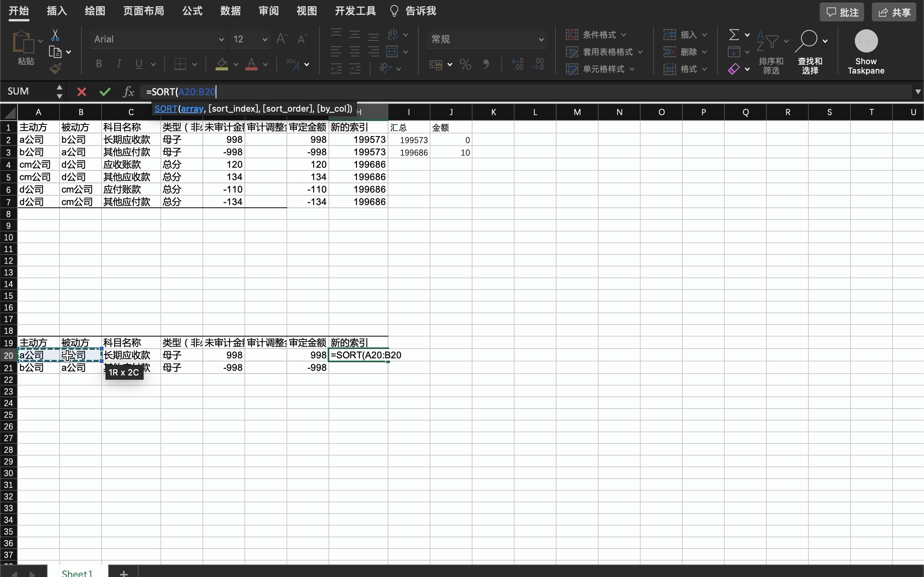Viewport: 924px width, 577px height.
Task: Click the 共享 share button
Action: click(894, 12)
